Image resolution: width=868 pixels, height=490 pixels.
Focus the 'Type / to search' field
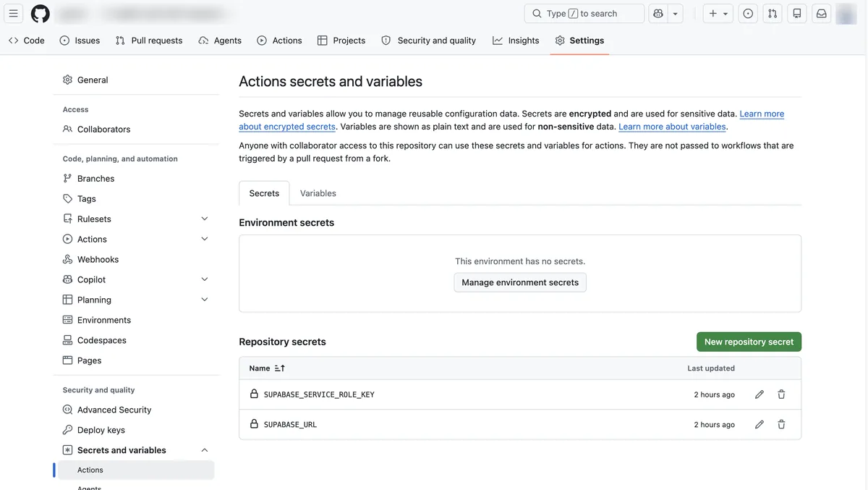[x=584, y=13]
